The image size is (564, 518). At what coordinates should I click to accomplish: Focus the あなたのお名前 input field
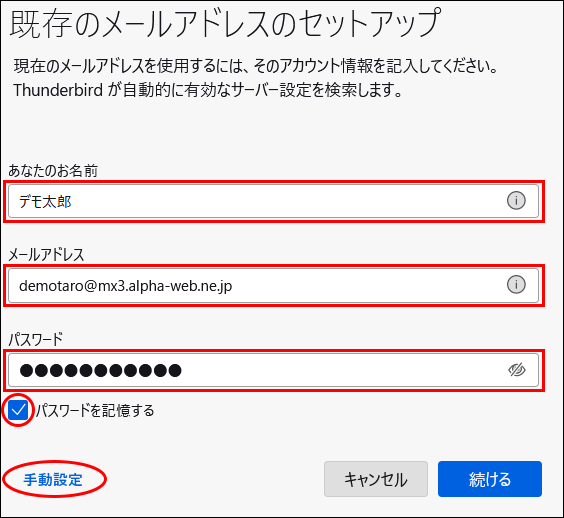click(273, 201)
